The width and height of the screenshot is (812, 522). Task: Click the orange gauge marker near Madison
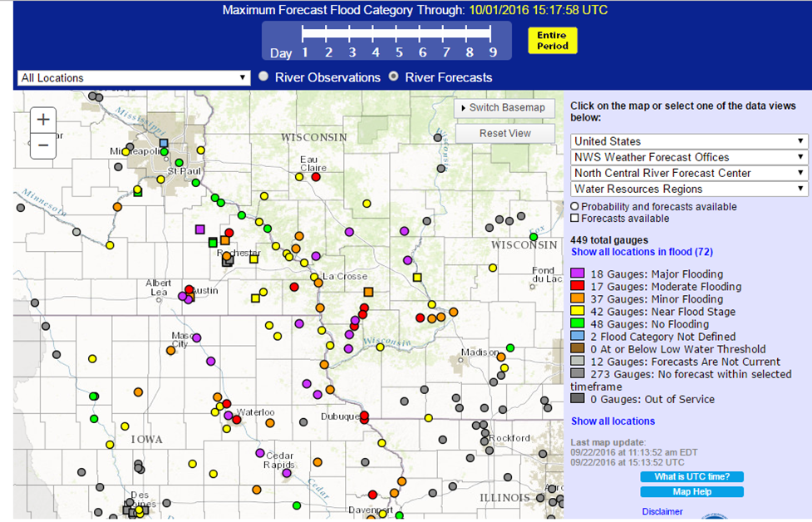tap(501, 357)
